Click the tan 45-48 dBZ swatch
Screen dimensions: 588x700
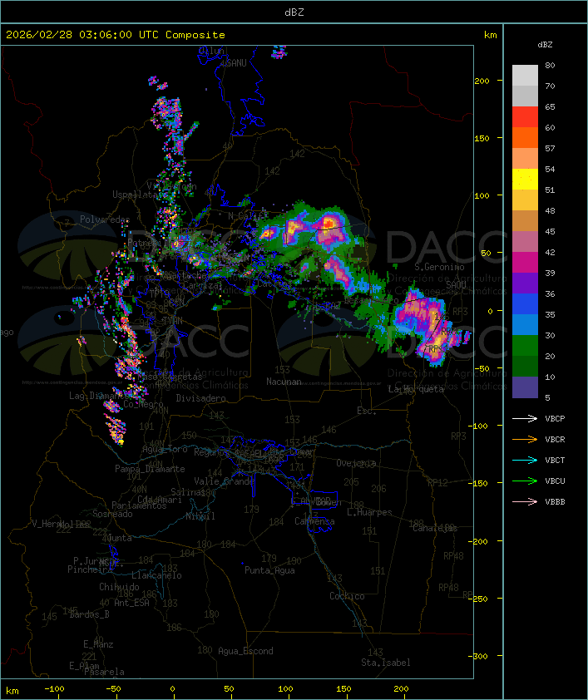tap(525, 220)
